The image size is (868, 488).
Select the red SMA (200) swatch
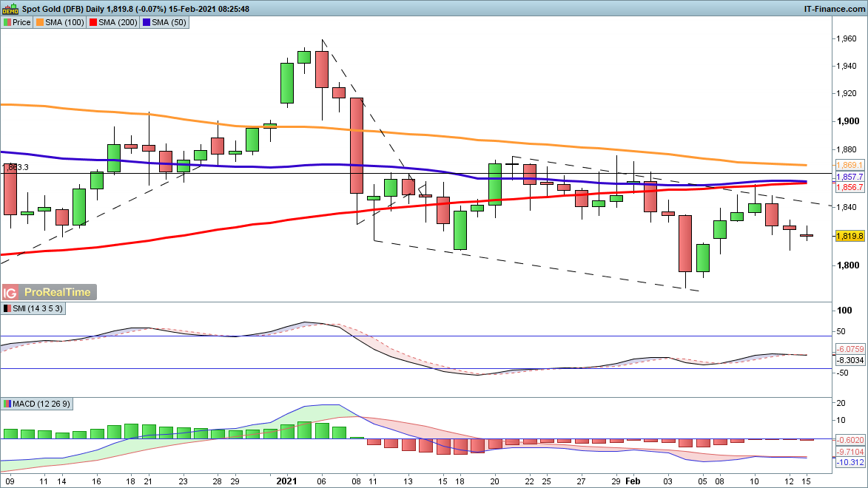tap(93, 22)
